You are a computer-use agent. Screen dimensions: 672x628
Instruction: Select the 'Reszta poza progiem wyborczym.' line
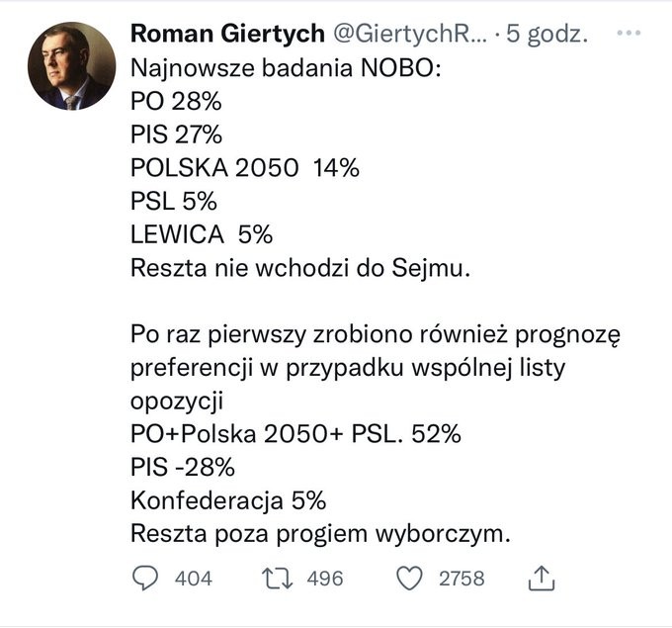[320, 534]
